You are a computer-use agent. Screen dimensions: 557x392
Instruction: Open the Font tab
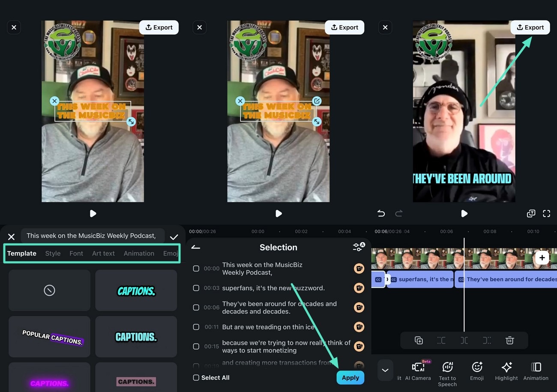[x=76, y=253]
